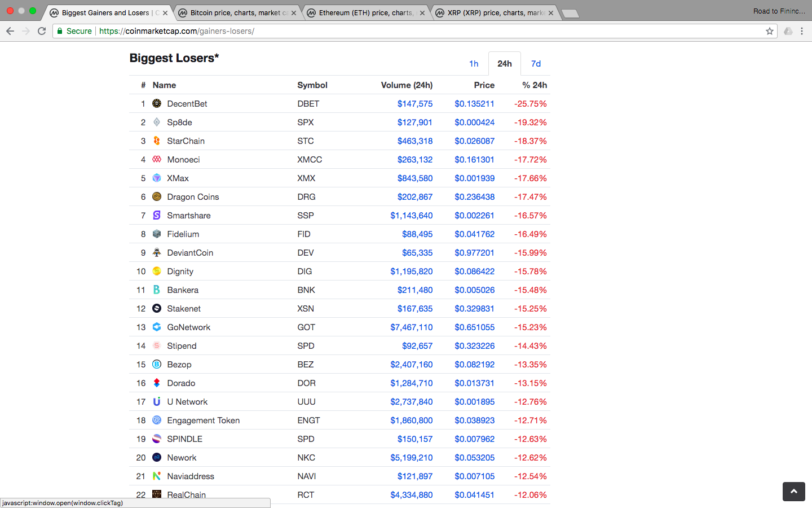Image resolution: width=812 pixels, height=508 pixels.
Task: Open the Bezop volume $2,407,160 link
Action: click(x=412, y=365)
